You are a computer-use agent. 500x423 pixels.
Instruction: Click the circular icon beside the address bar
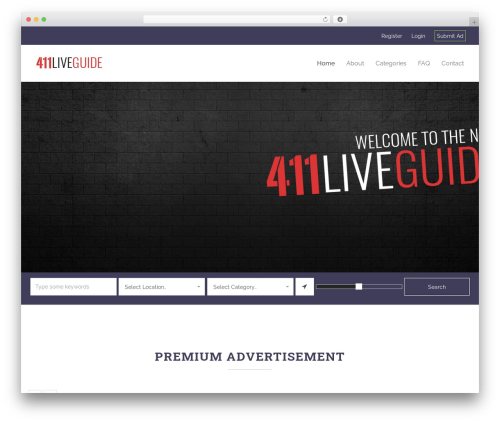coord(340,20)
